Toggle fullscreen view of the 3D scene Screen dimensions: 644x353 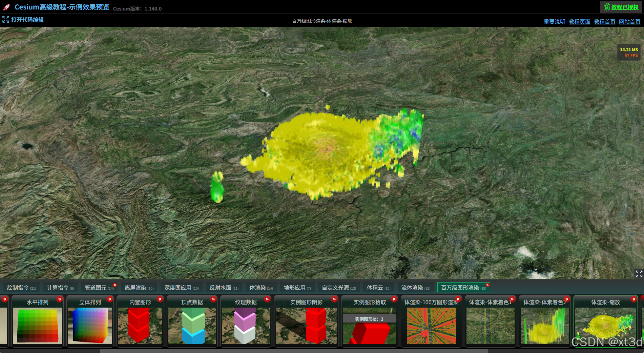639,274
